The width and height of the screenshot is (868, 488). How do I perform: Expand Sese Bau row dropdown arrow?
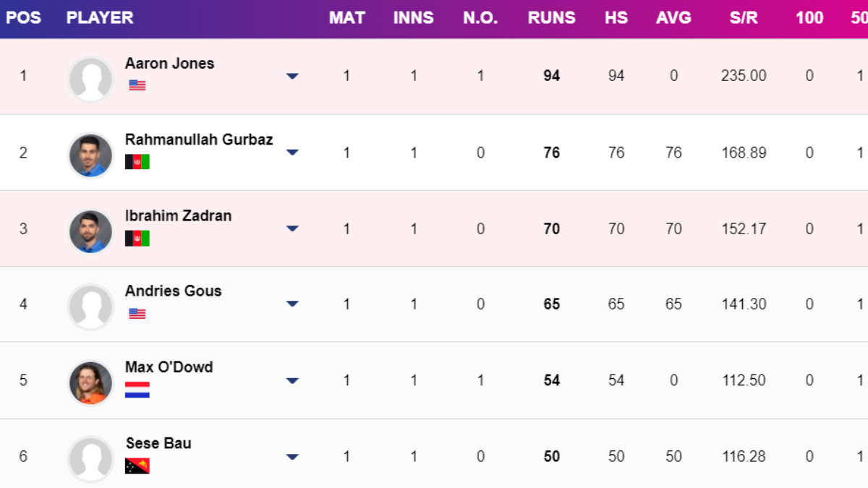(x=292, y=457)
